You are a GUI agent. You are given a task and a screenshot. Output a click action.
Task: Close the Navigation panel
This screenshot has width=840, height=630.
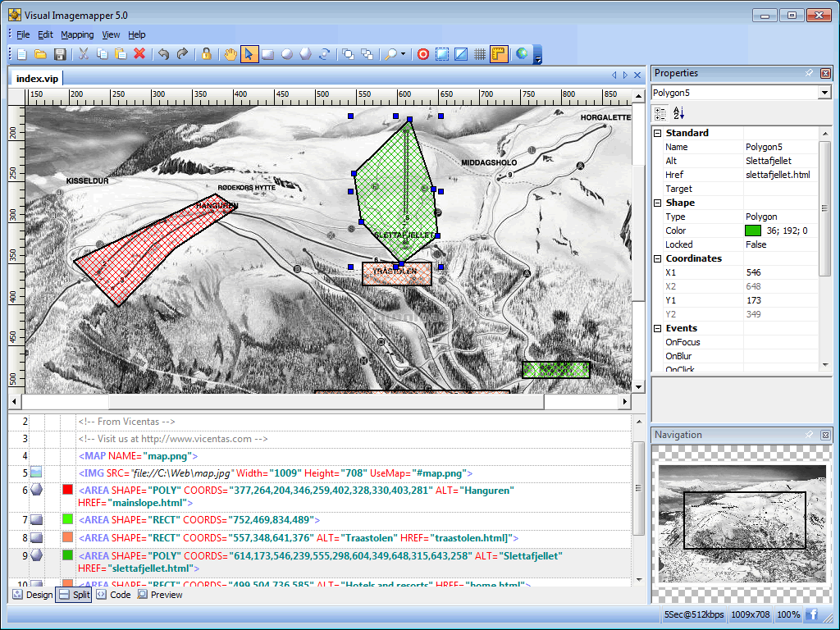coord(825,436)
